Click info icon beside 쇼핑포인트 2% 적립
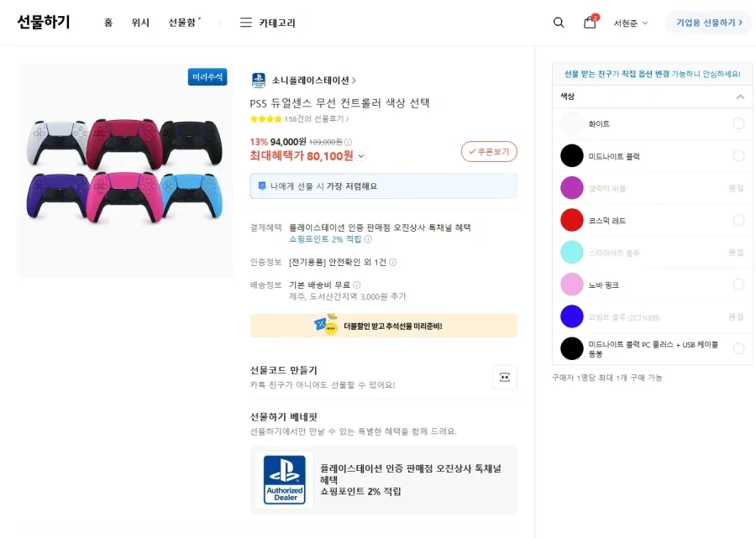Screen dimensions: 756x538 pyautogui.click(x=368, y=239)
